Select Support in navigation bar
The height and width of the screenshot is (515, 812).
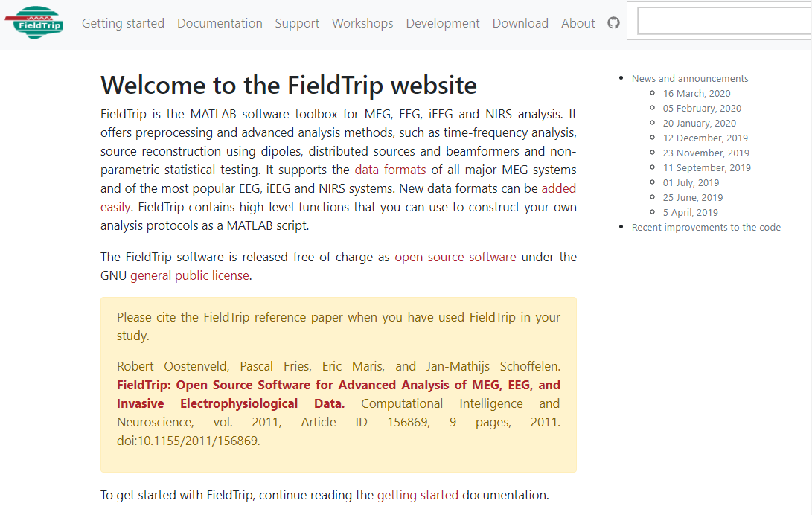(x=297, y=23)
